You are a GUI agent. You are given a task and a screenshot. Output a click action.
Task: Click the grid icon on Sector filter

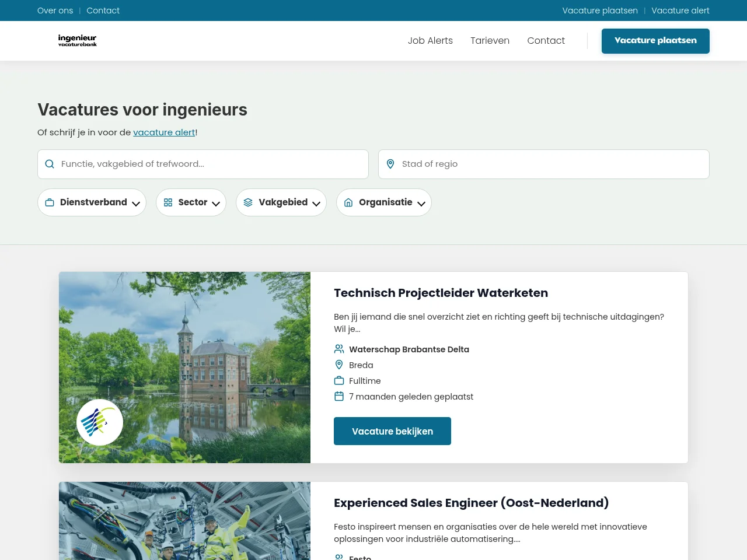point(168,202)
